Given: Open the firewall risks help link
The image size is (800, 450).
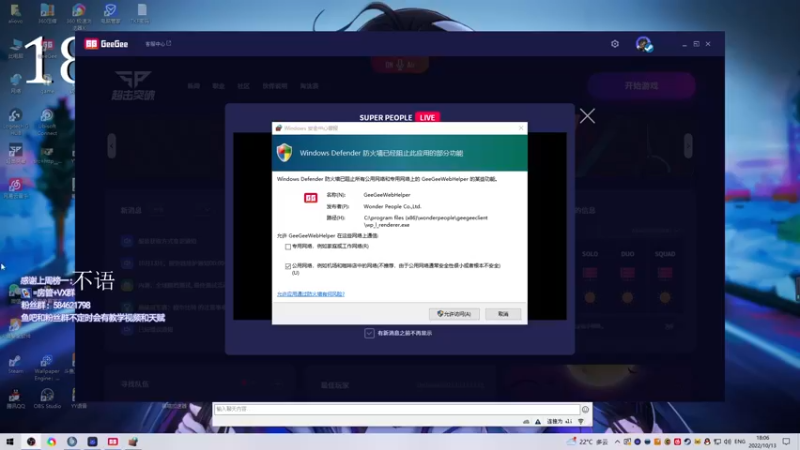Looking at the screenshot, I should point(311,294).
